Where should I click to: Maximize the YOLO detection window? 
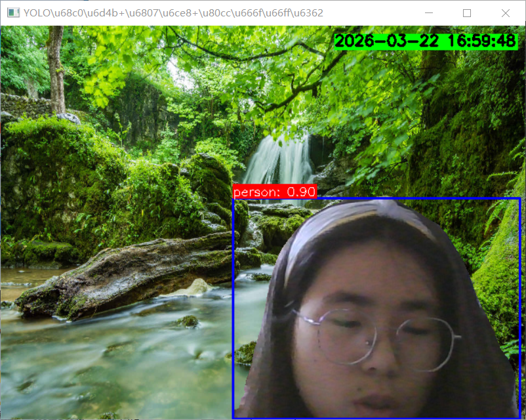pos(467,11)
